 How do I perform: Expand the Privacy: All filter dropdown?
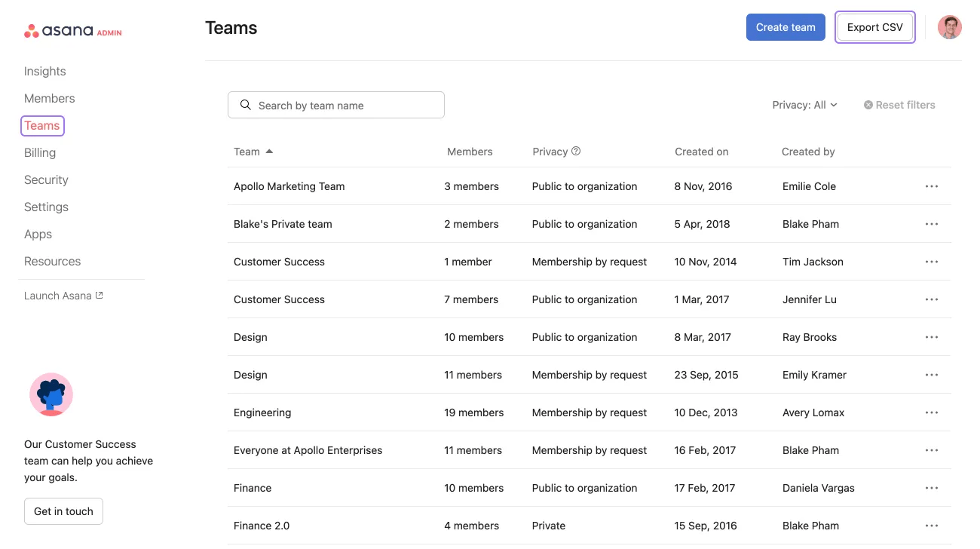pos(804,105)
